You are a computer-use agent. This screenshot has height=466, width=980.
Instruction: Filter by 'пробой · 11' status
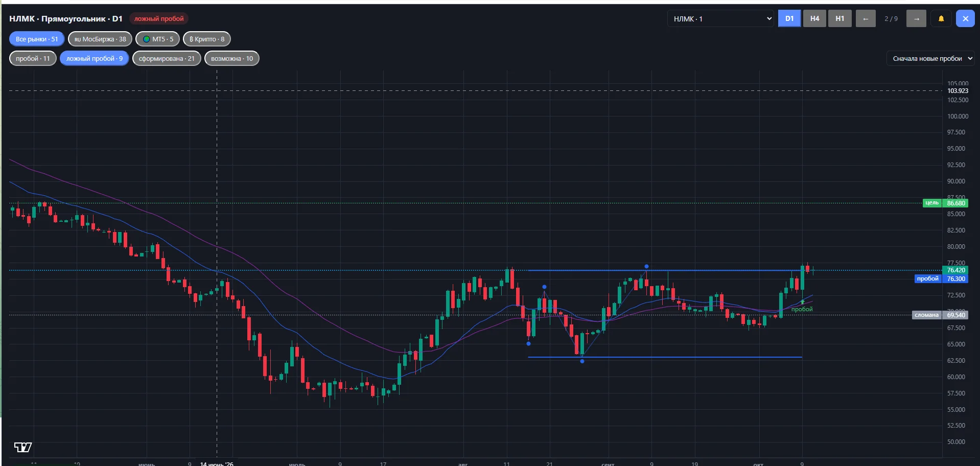pos(33,58)
